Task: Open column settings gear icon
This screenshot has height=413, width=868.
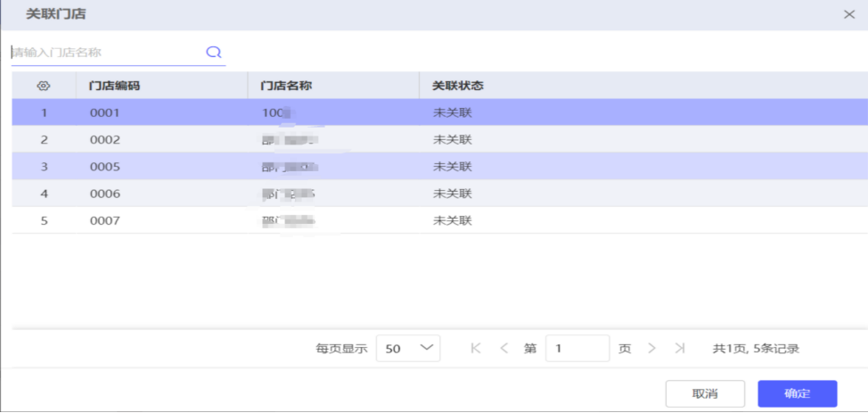Action: (44, 86)
